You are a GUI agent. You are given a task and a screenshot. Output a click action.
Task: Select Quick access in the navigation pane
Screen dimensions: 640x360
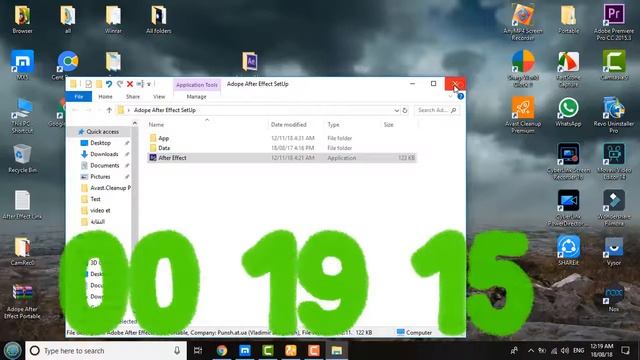tap(102, 132)
